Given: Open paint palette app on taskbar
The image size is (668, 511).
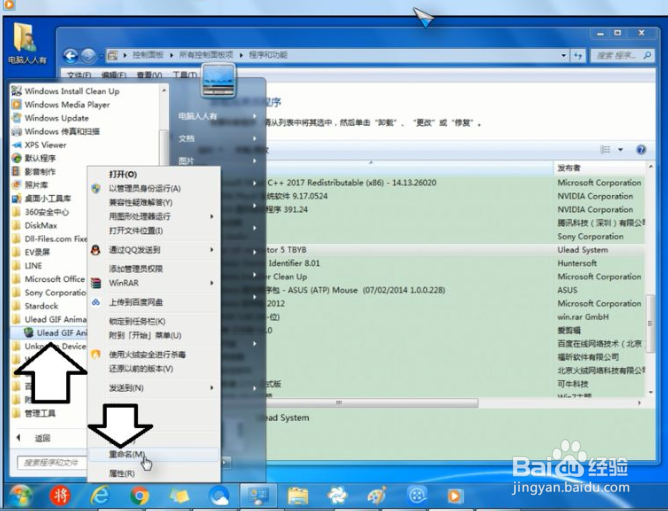Looking at the screenshot, I should [x=377, y=496].
